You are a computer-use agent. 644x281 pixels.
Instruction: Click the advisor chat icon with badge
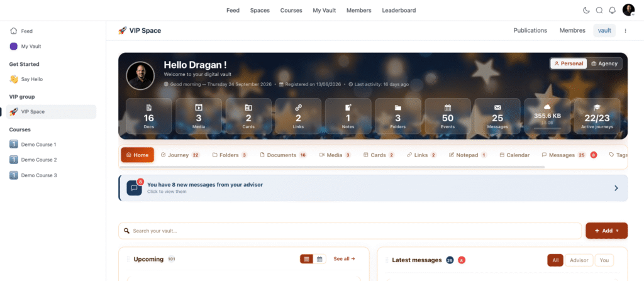(135, 187)
